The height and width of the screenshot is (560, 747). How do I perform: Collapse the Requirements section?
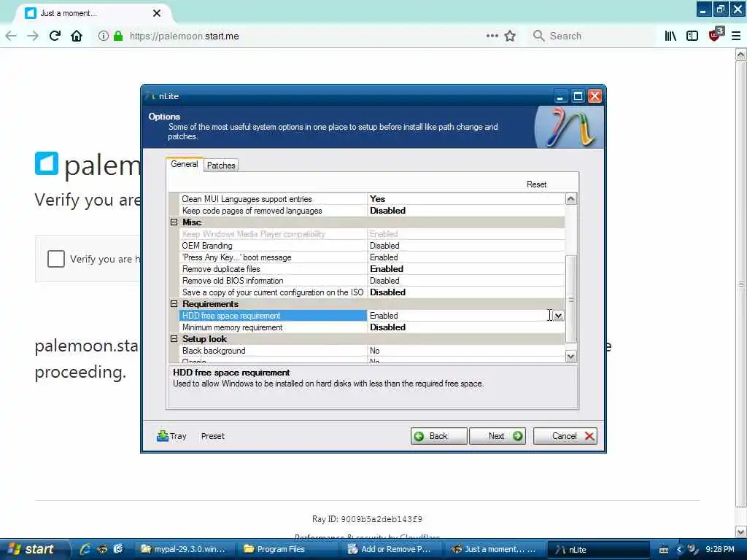(174, 304)
